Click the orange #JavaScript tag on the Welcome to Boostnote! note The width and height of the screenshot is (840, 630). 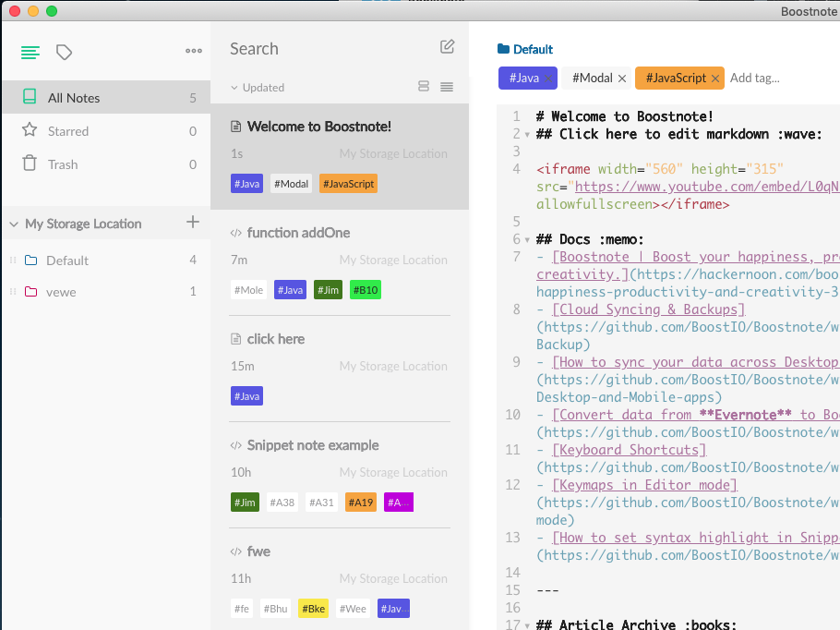[x=348, y=184]
